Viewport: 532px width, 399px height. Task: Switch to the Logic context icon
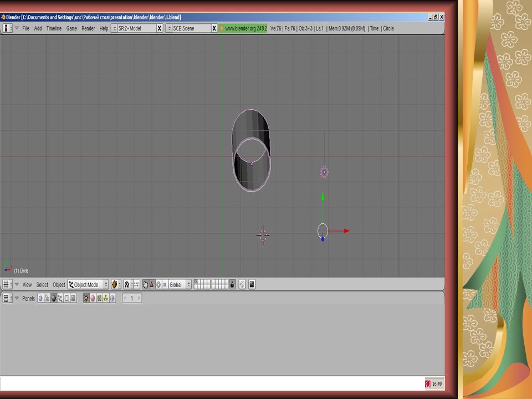point(40,298)
